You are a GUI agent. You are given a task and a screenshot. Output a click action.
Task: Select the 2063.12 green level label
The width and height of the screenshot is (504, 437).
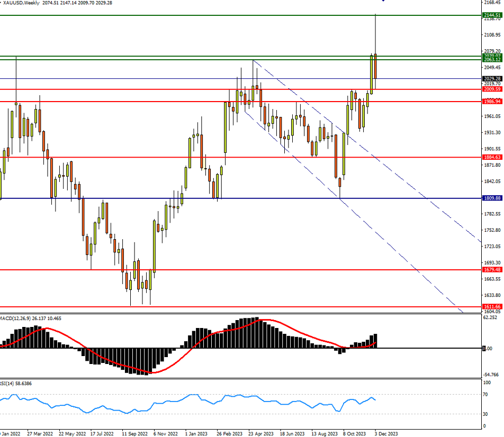pos(492,60)
